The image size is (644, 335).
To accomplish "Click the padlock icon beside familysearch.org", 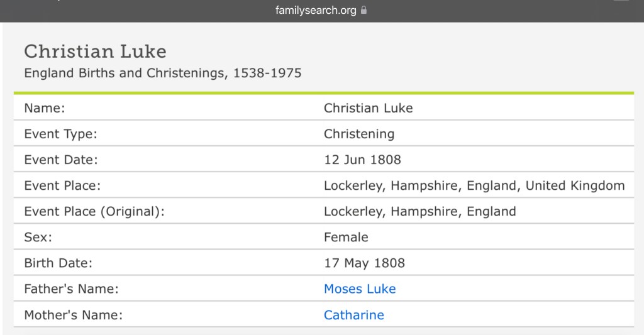I will (x=364, y=10).
